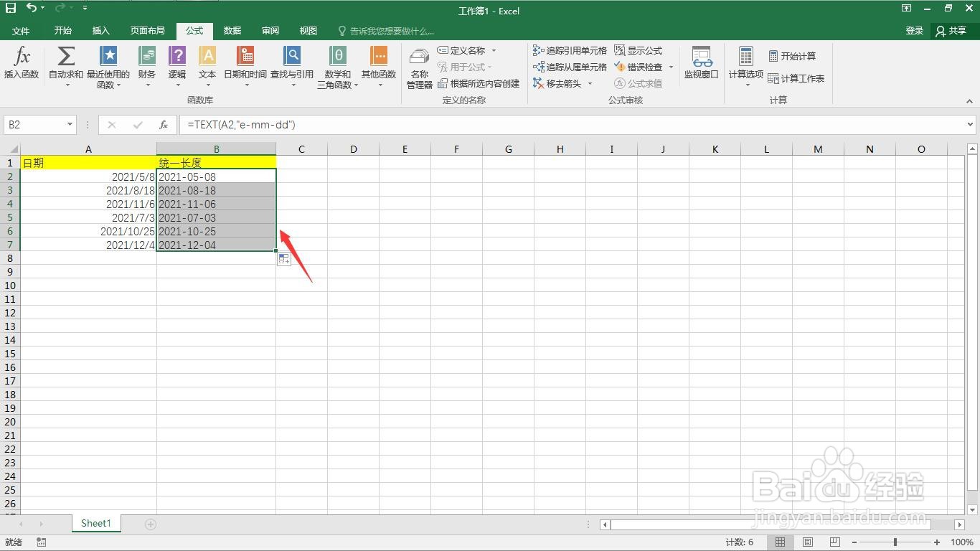Click Trace Dependents
This screenshot has width=980, height=551.
coord(570,67)
